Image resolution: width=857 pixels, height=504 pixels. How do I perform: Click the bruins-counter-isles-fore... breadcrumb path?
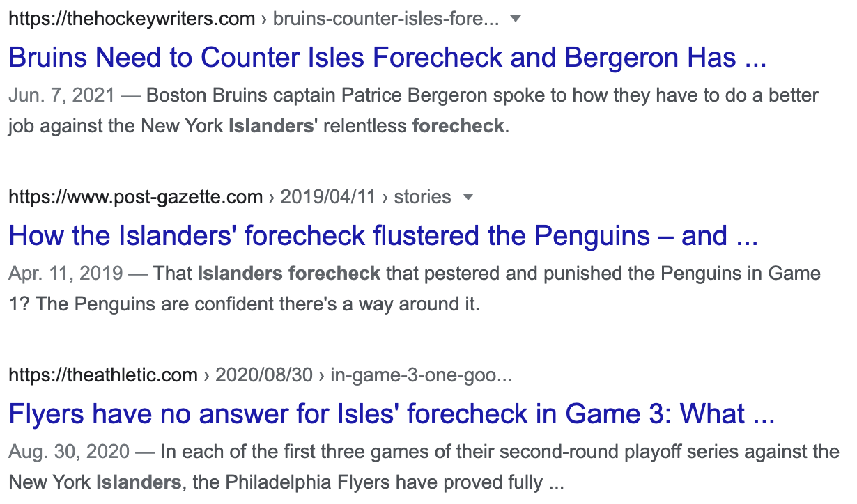(x=385, y=19)
